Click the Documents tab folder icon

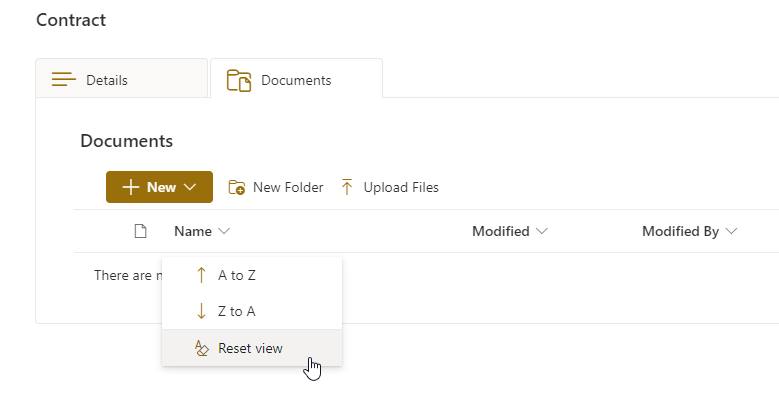pyautogui.click(x=239, y=80)
